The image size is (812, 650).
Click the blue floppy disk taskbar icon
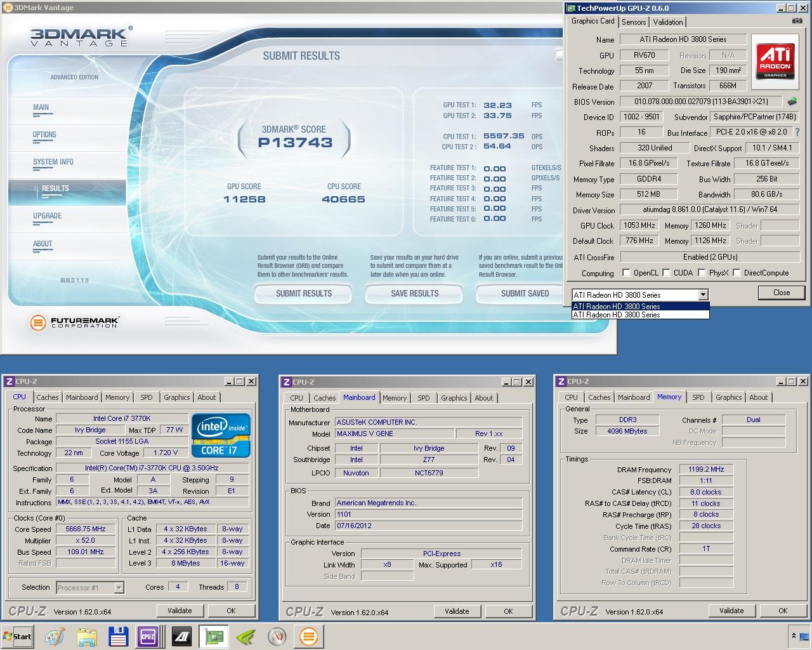tap(118, 637)
